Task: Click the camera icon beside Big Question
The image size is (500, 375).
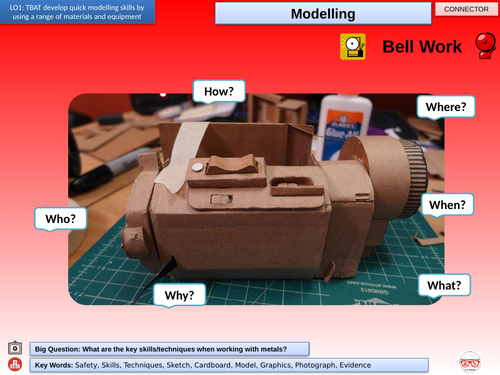Action: pyautogui.click(x=15, y=348)
